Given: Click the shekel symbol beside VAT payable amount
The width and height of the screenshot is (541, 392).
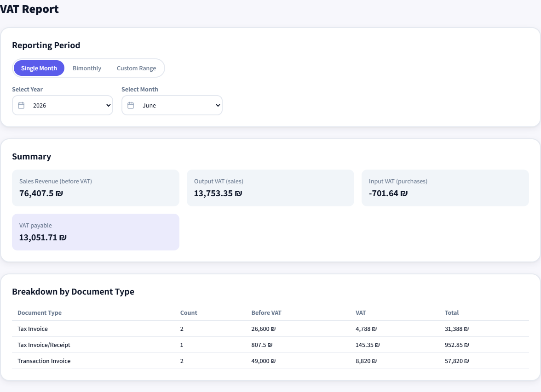Looking at the screenshot, I should 63,238.
